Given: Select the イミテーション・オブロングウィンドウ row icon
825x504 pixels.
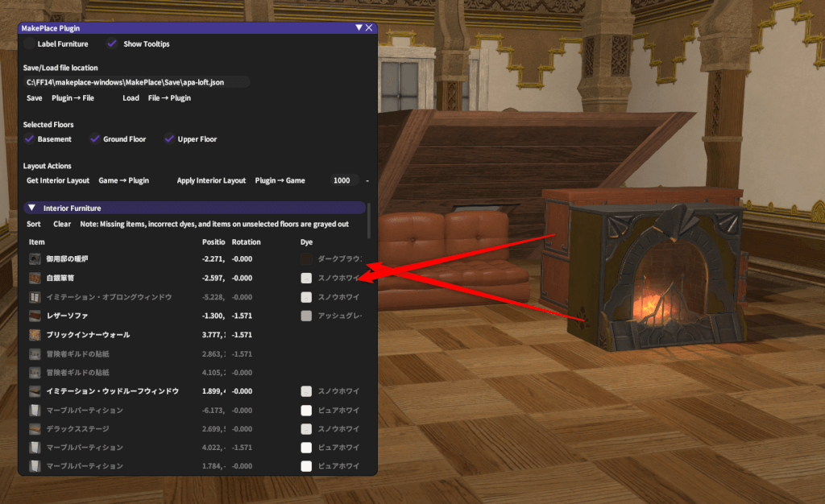Looking at the screenshot, I should pos(35,297).
